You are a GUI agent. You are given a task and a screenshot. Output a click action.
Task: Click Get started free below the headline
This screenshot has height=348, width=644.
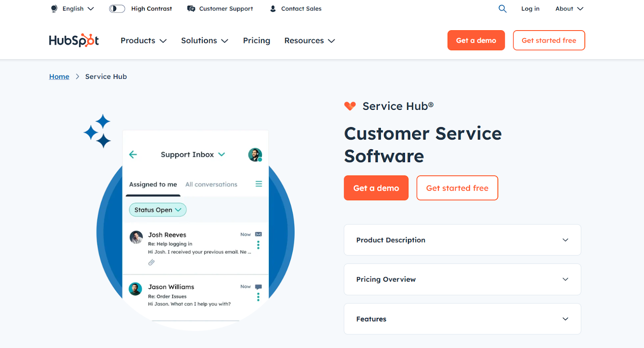(x=457, y=188)
